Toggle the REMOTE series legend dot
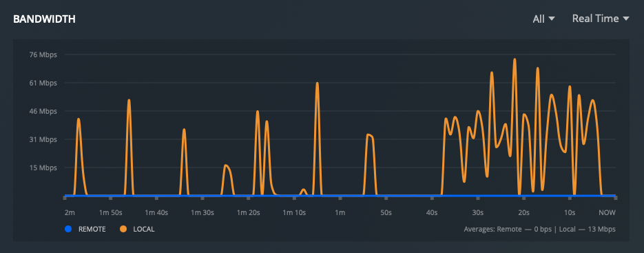The height and width of the screenshot is (253, 644). [69, 229]
